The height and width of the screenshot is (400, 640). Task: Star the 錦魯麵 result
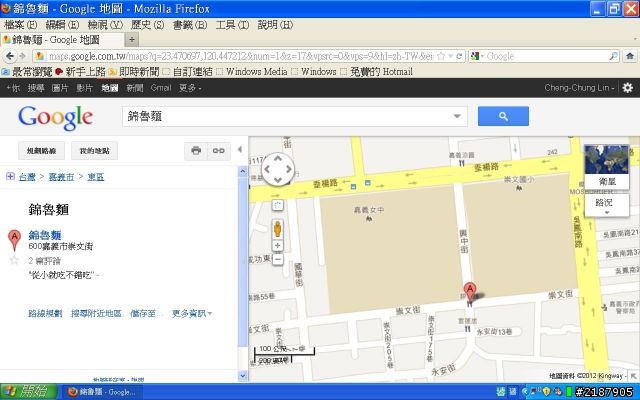[x=14, y=260]
